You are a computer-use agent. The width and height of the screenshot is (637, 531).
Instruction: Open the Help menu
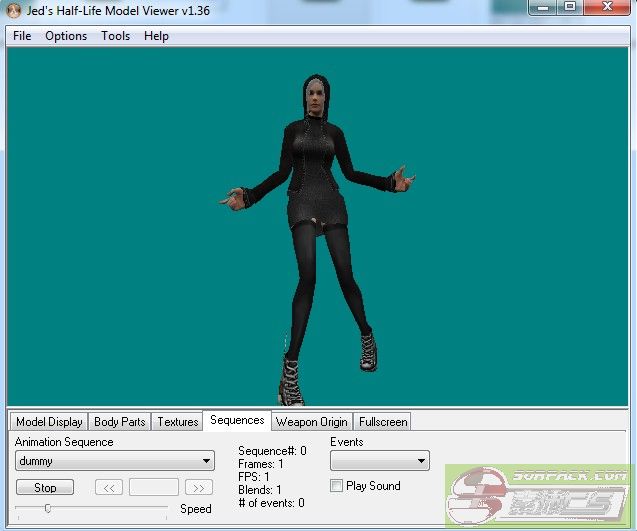[x=156, y=36]
